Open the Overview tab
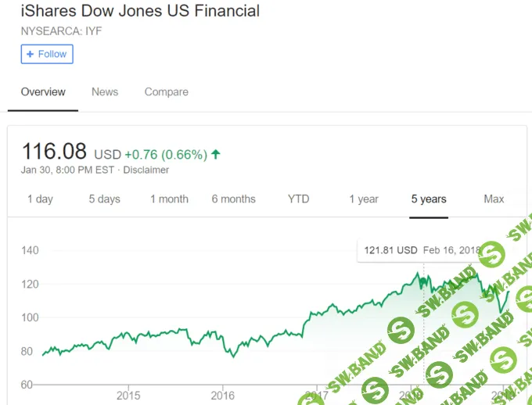The image size is (532, 405). pyautogui.click(x=43, y=91)
